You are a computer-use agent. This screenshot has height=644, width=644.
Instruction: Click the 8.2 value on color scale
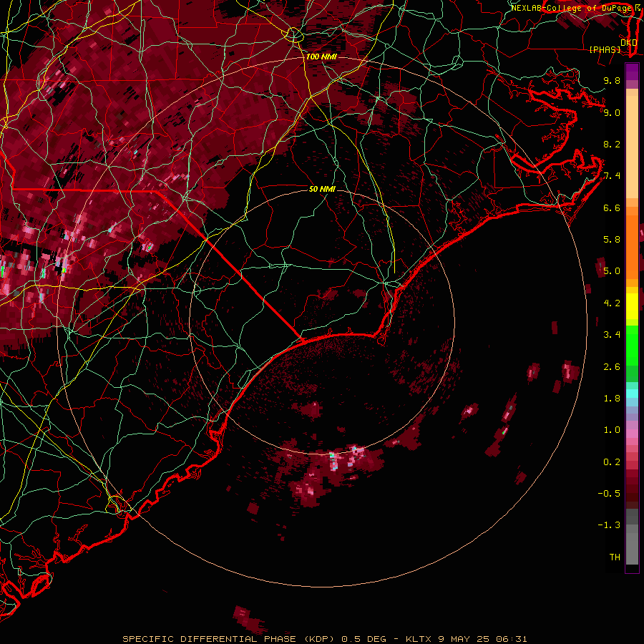612,144
